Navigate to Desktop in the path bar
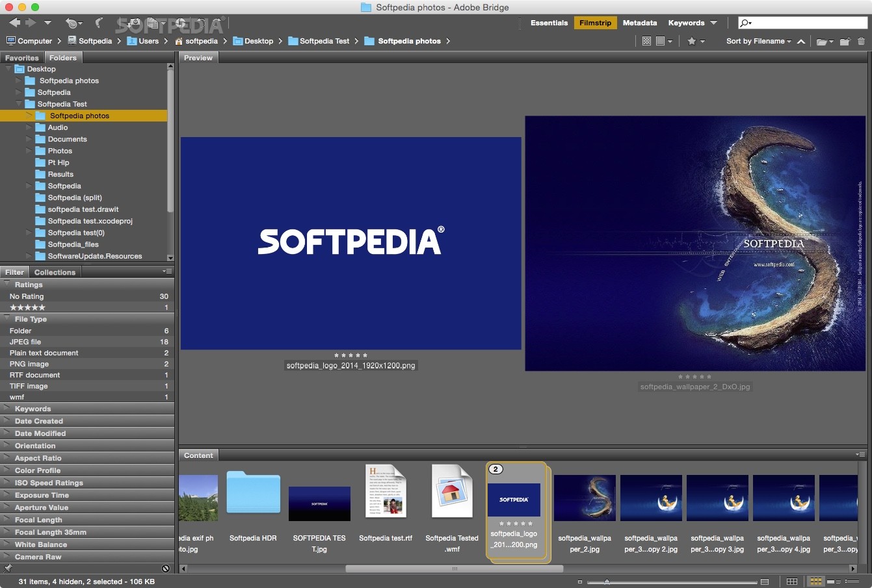 point(253,41)
